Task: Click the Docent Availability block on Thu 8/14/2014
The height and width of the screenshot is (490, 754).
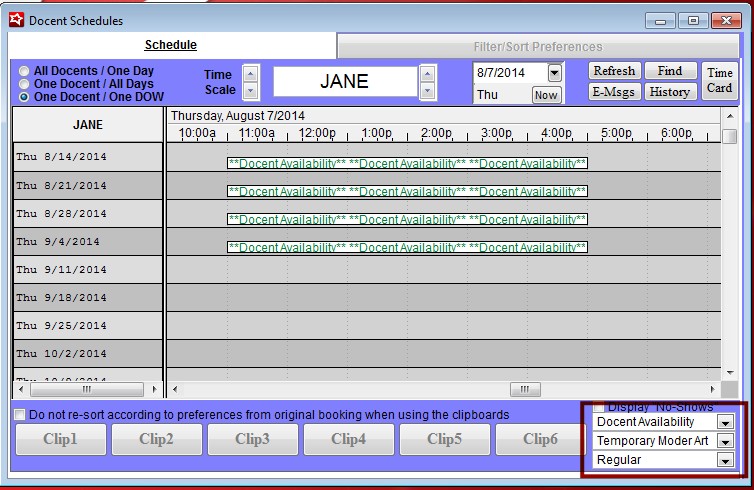Action: [x=407, y=164]
